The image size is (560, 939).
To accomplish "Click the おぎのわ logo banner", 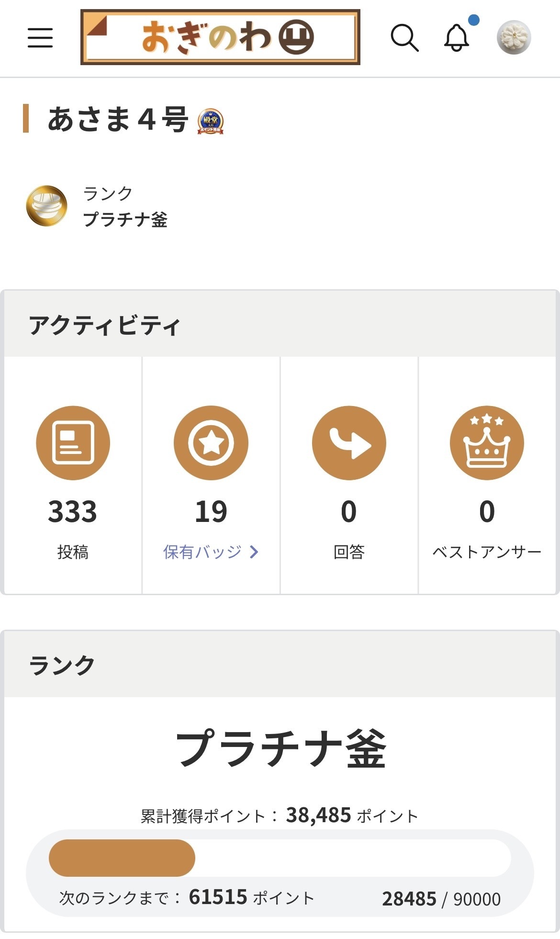I will [220, 37].
